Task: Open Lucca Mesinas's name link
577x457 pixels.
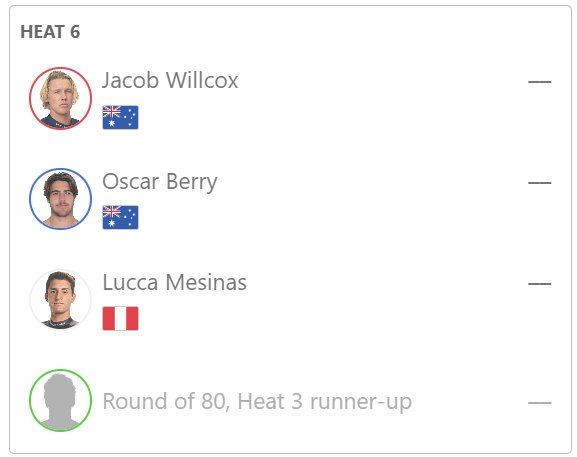Action: pos(174,283)
